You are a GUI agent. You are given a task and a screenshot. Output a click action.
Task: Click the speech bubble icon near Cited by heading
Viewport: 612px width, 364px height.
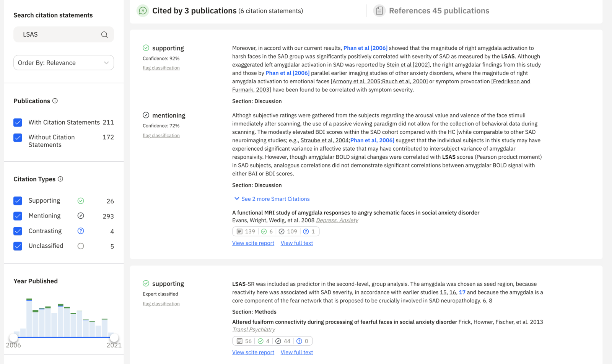coord(142,10)
